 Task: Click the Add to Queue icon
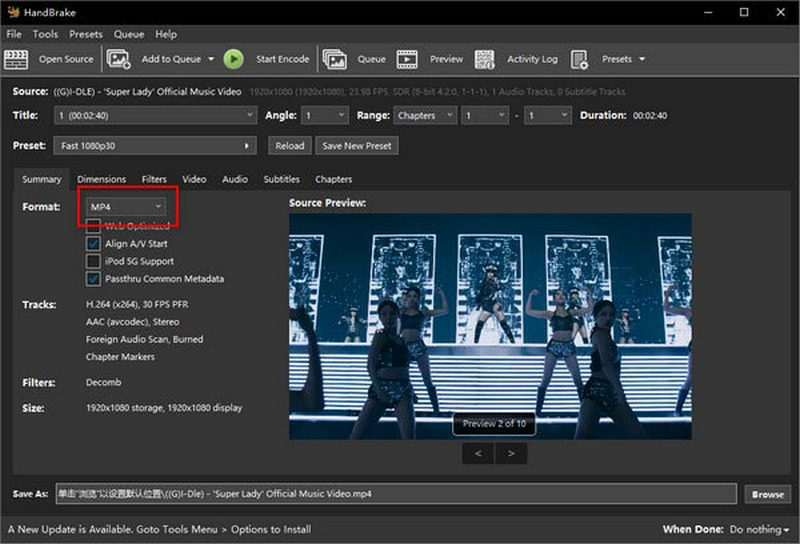119,59
